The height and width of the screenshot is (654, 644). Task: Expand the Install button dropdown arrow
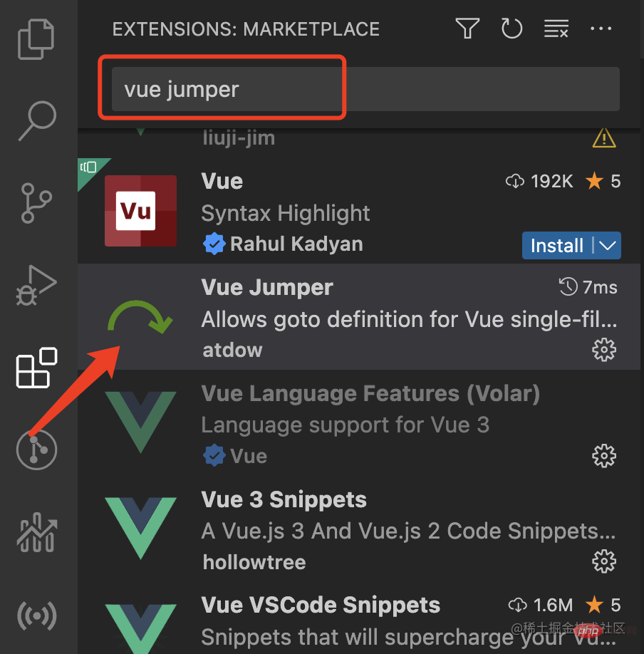608,246
